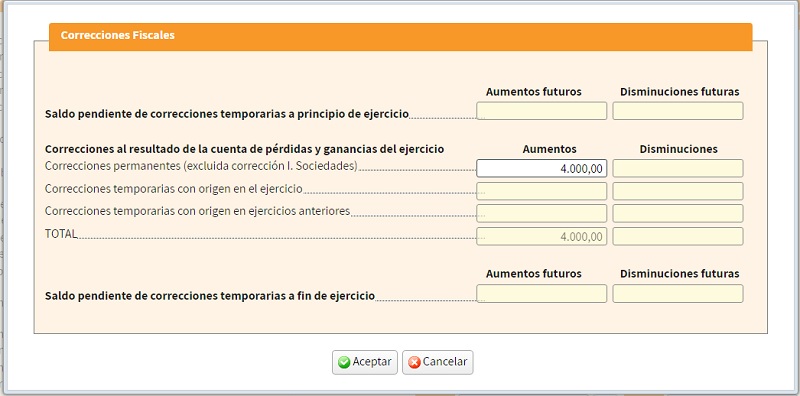Focus Aumentos field for ejercicios anteriores
This screenshot has height=396, width=800.
point(541,213)
